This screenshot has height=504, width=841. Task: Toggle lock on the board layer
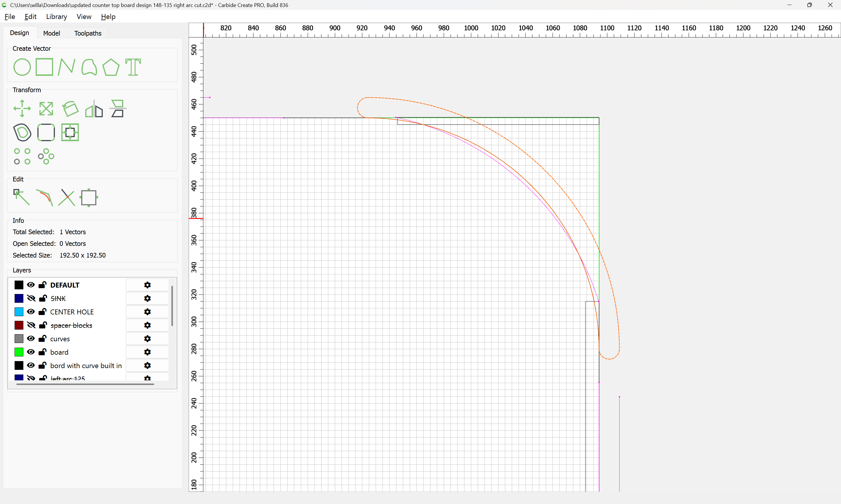tap(43, 352)
